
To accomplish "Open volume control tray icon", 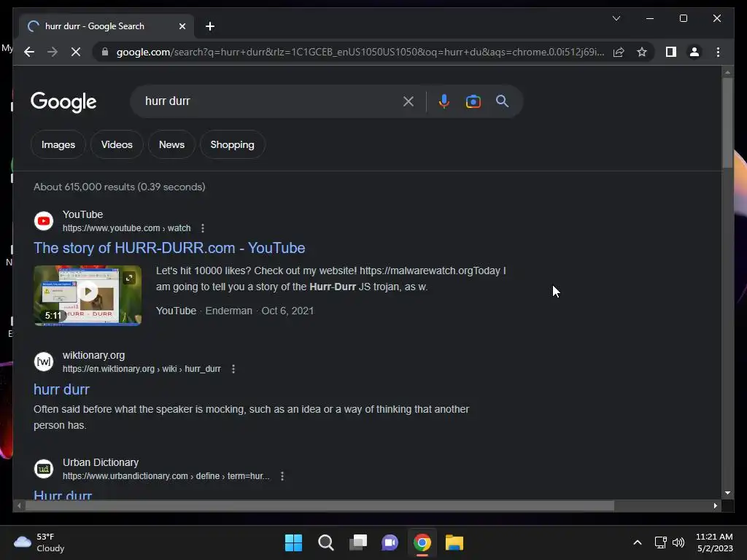I will (x=678, y=542).
